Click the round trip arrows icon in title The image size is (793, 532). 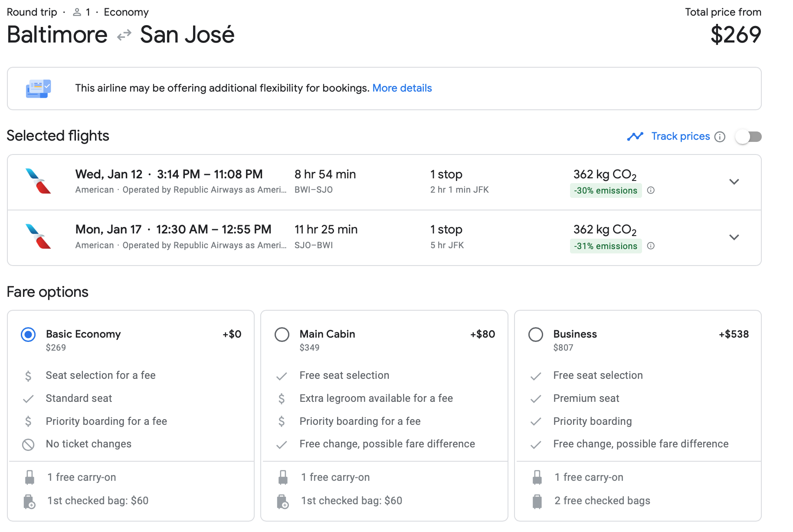pyautogui.click(x=124, y=35)
